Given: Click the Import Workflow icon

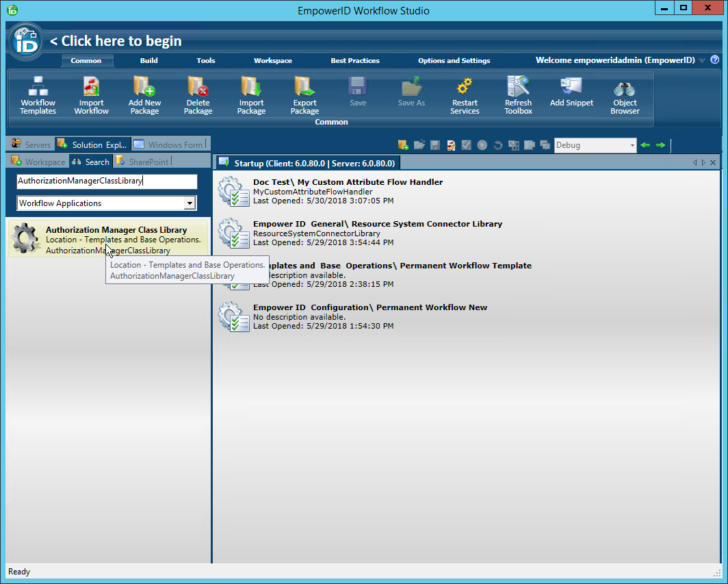Looking at the screenshot, I should click(x=91, y=94).
